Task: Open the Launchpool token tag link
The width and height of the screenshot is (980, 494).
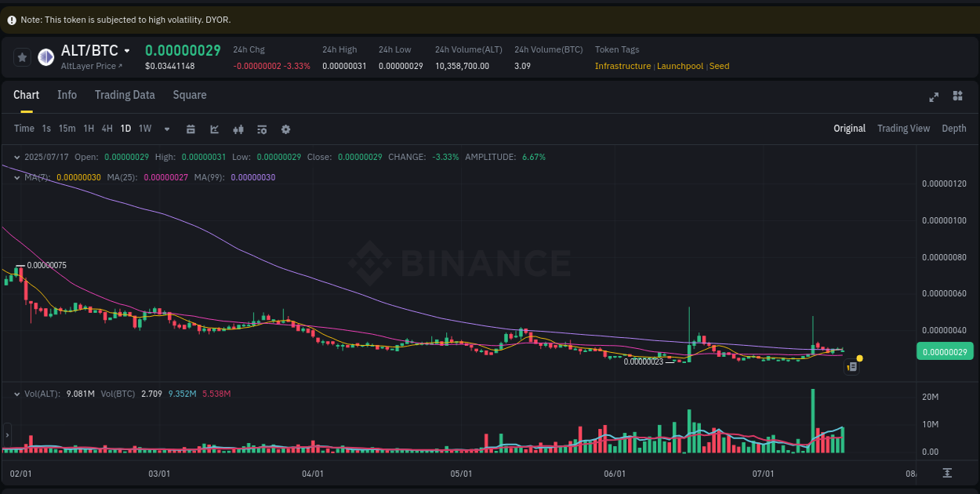Action: coord(680,66)
